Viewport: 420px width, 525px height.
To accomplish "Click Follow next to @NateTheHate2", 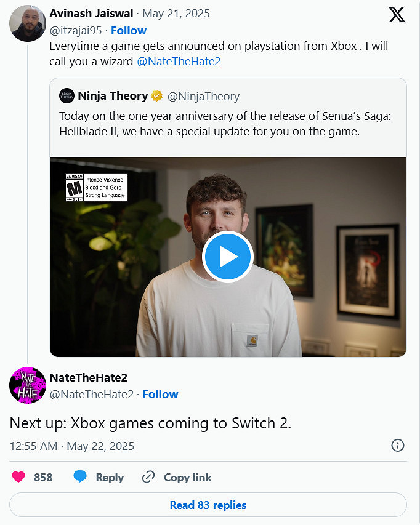I will pyautogui.click(x=160, y=394).
